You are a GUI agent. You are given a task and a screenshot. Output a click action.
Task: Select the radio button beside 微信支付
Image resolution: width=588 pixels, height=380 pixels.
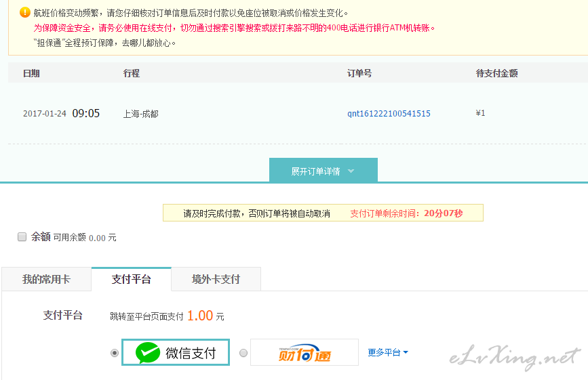(x=114, y=352)
